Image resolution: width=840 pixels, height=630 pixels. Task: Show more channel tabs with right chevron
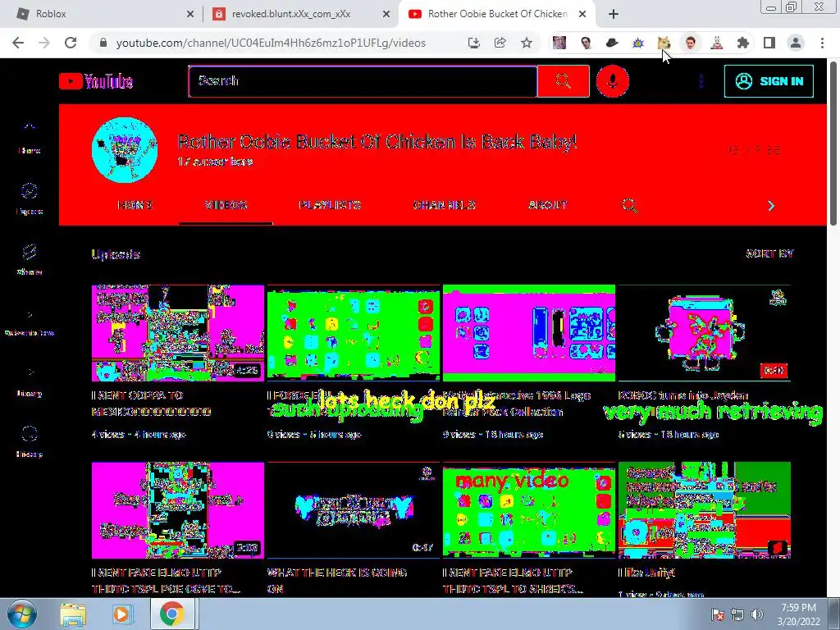[771, 206]
